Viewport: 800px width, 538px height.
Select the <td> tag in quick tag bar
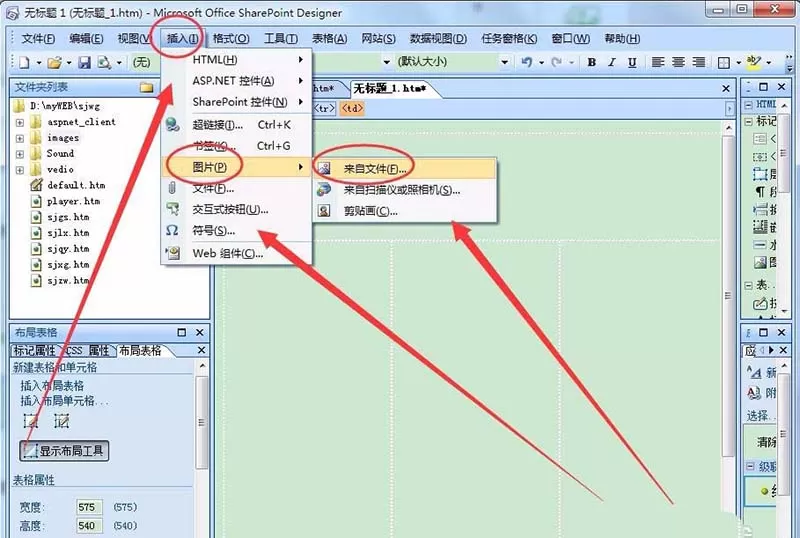tap(352, 108)
